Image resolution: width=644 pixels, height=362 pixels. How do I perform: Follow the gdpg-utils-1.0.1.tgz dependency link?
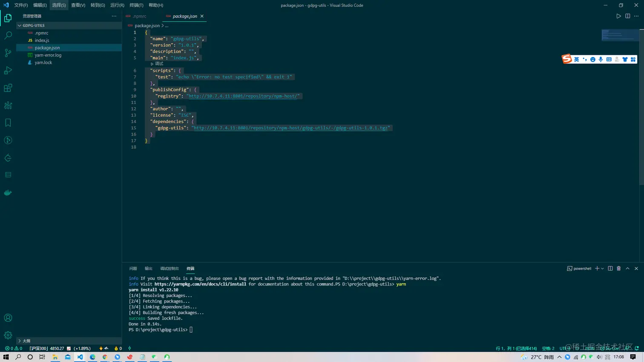point(290,128)
